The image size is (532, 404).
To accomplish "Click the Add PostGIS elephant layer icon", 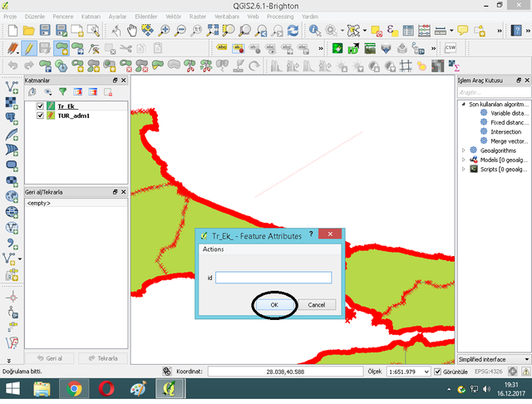I will (x=12, y=119).
